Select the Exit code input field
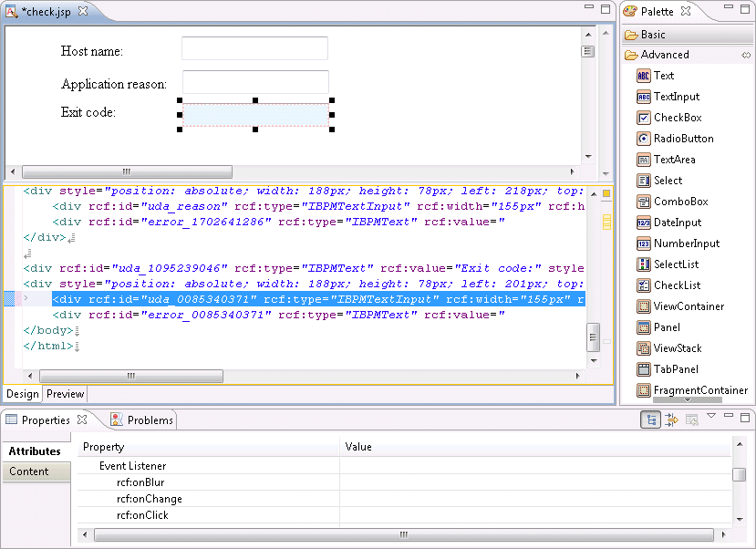Screen dimensions: 756x549 tap(255, 115)
